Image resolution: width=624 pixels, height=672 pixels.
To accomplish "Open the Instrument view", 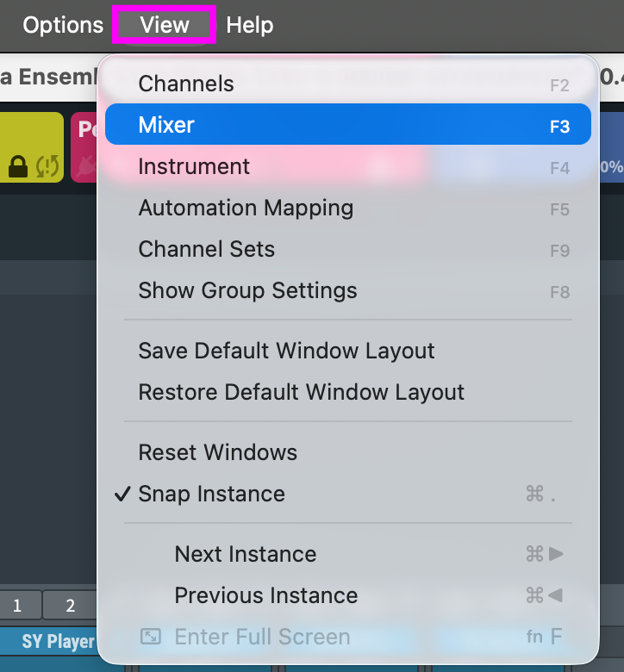I will 194,166.
